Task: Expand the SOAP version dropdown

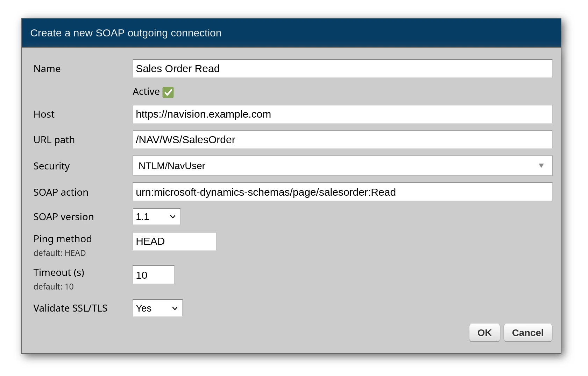Action: [x=156, y=217]
